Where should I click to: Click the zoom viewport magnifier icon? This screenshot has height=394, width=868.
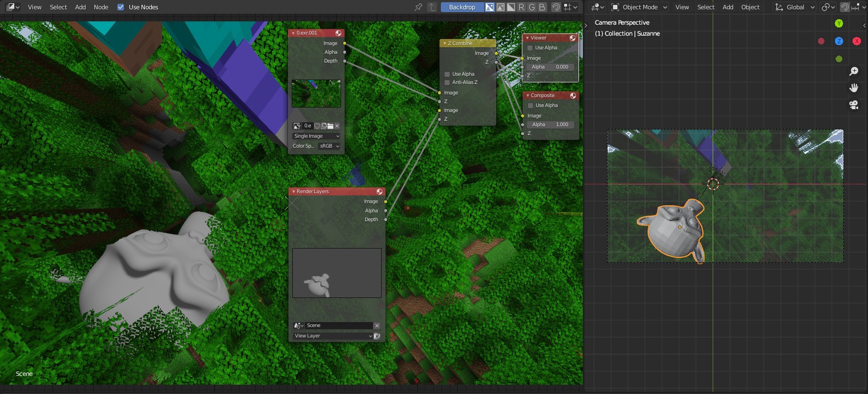point(854,71)
